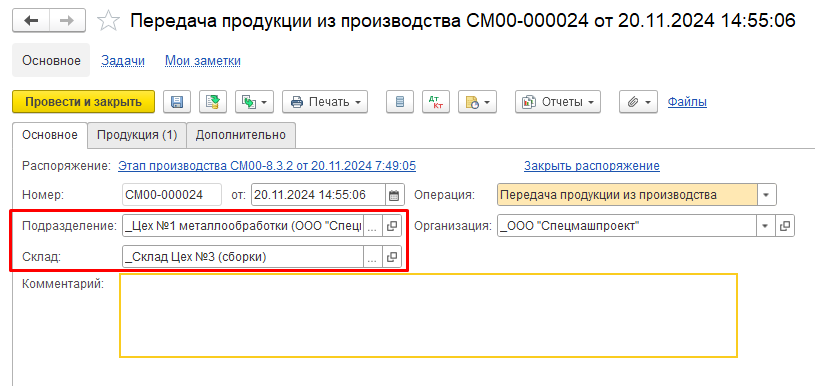815x386 pixels.
Task: Open the Файлы link
Action: click(x=687, y=102)
